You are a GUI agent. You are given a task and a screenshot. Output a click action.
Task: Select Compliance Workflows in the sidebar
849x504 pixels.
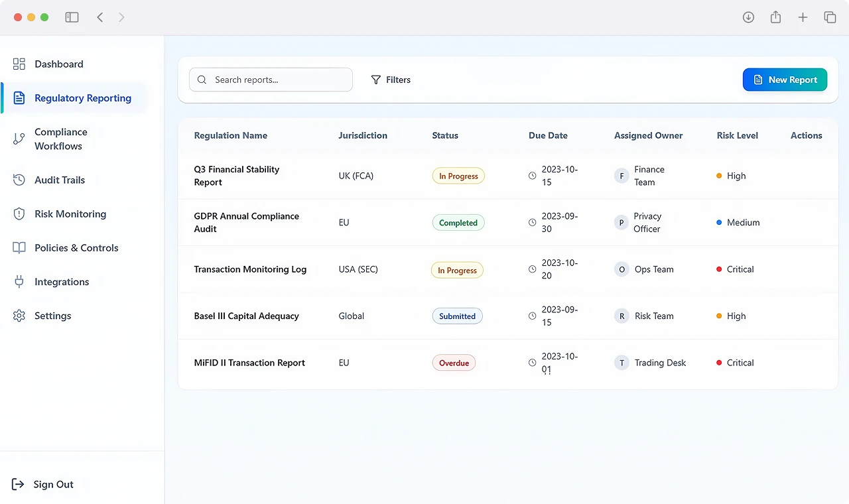(x=60, y=139)
